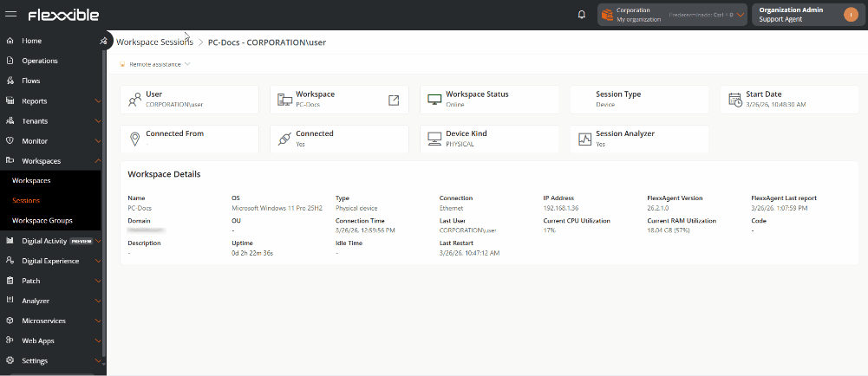Select Sessions submenu item
Image resolution: width=868 pixels, height=376 pixels.
click(26, 201)
